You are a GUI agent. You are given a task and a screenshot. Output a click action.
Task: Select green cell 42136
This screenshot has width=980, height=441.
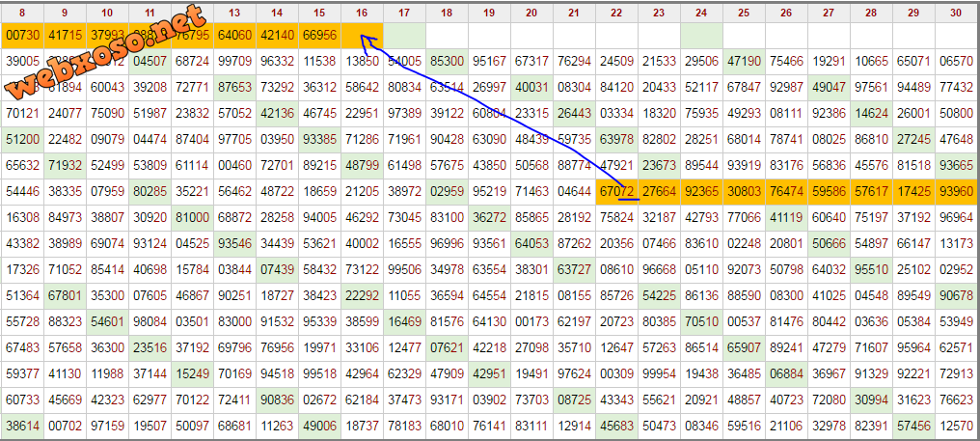coord(278,114)
